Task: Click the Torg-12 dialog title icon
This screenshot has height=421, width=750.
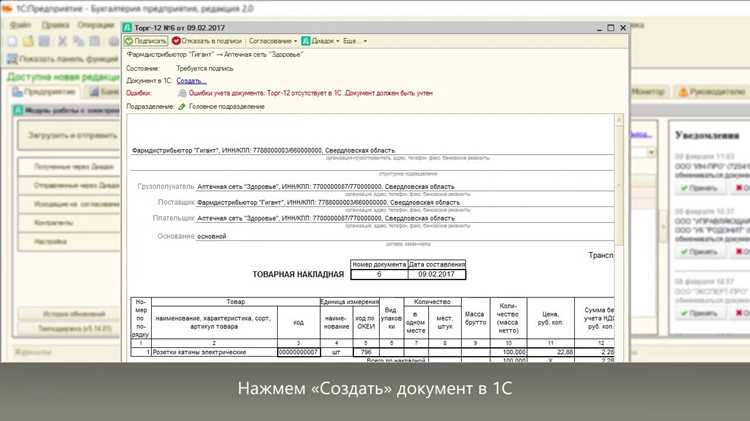Action: pos(127,28)
